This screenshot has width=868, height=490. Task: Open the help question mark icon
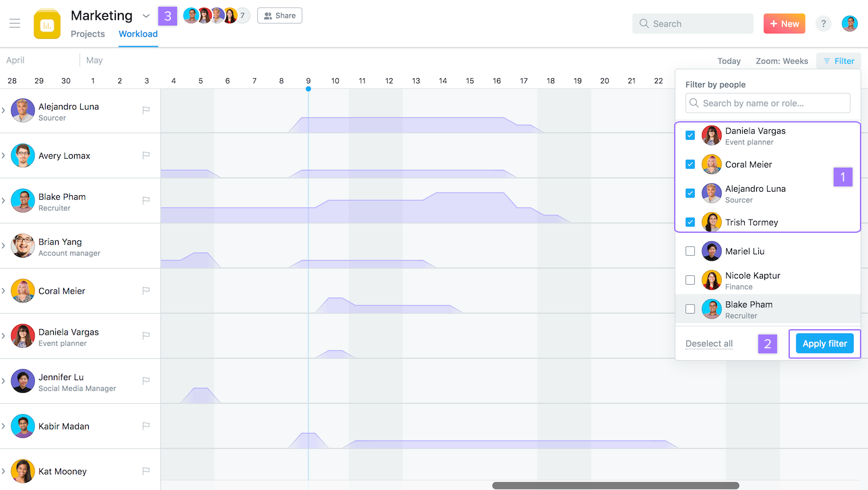(823, 24)
